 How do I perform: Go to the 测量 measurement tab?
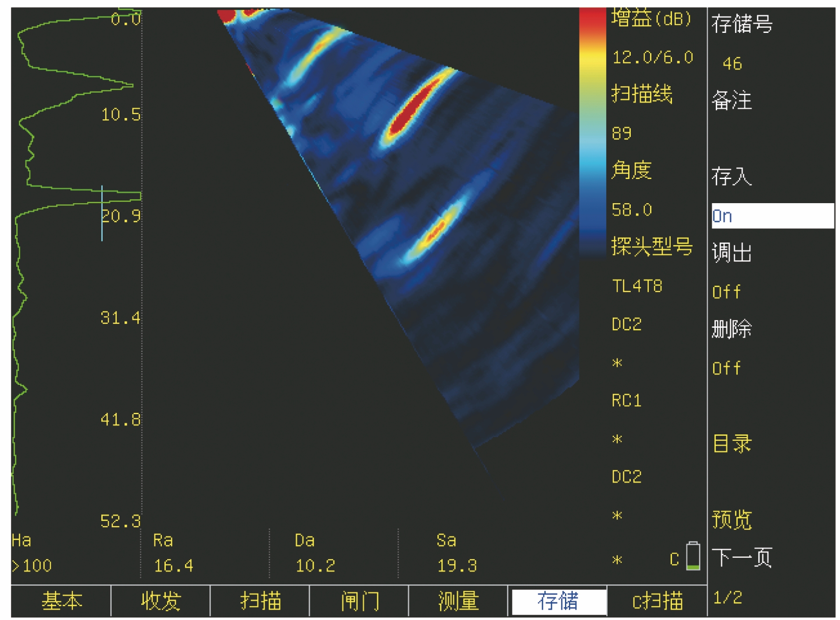click(458, 600)
